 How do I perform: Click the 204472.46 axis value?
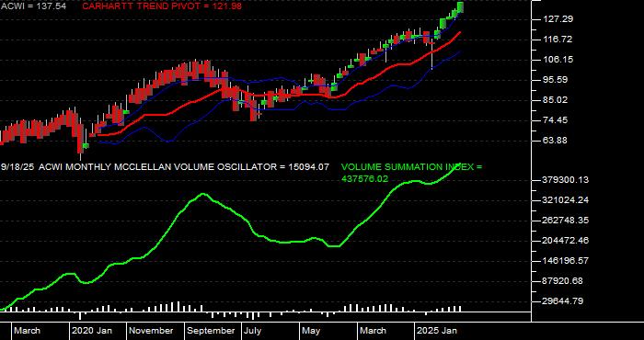pyautogui.click(x=565, y=241)
